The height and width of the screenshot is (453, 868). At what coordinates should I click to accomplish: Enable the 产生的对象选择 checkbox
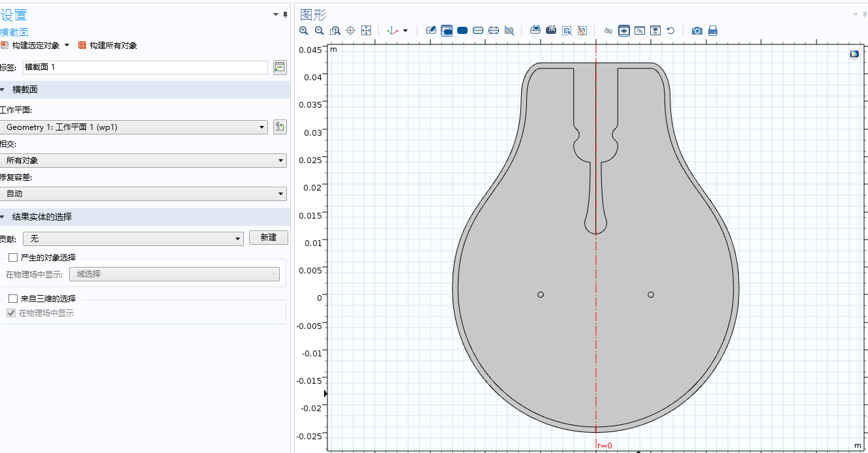click(x=13, y=258)
